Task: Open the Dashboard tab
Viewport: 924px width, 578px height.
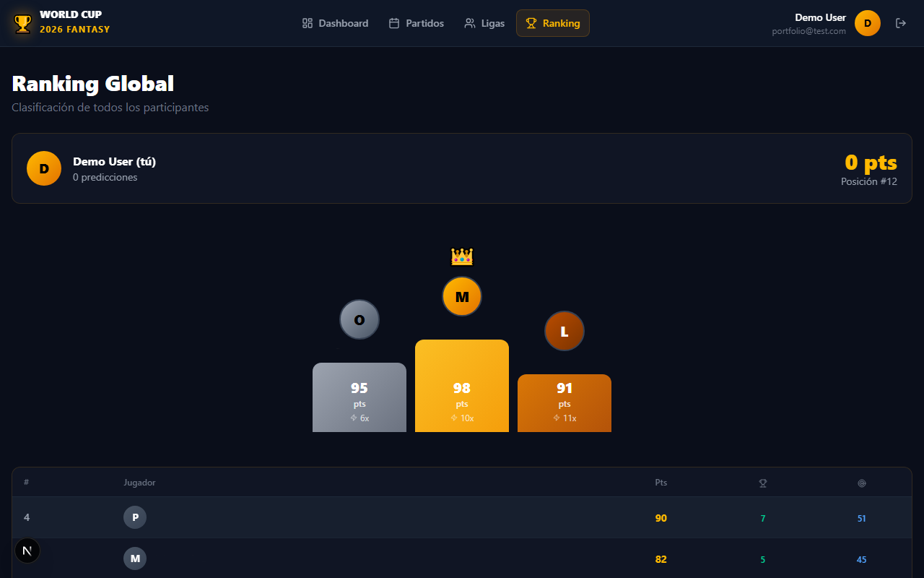Action: coord(335,23)
